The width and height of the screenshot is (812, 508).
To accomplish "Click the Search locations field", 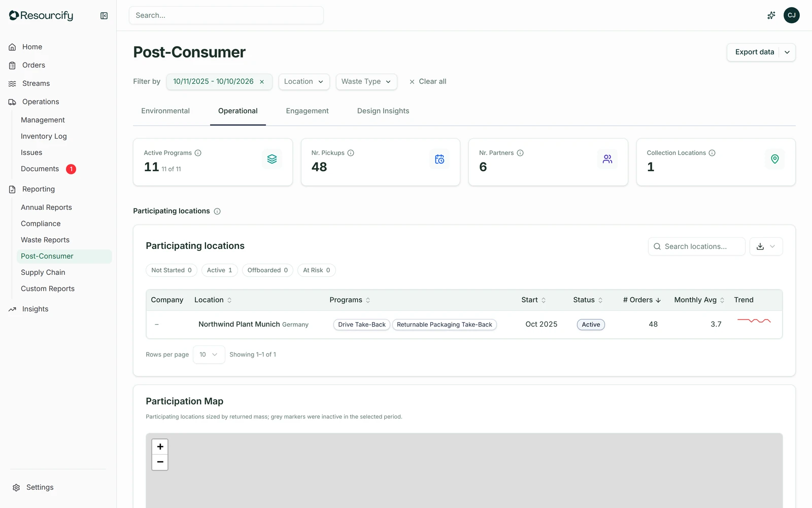I will [697, 246].
